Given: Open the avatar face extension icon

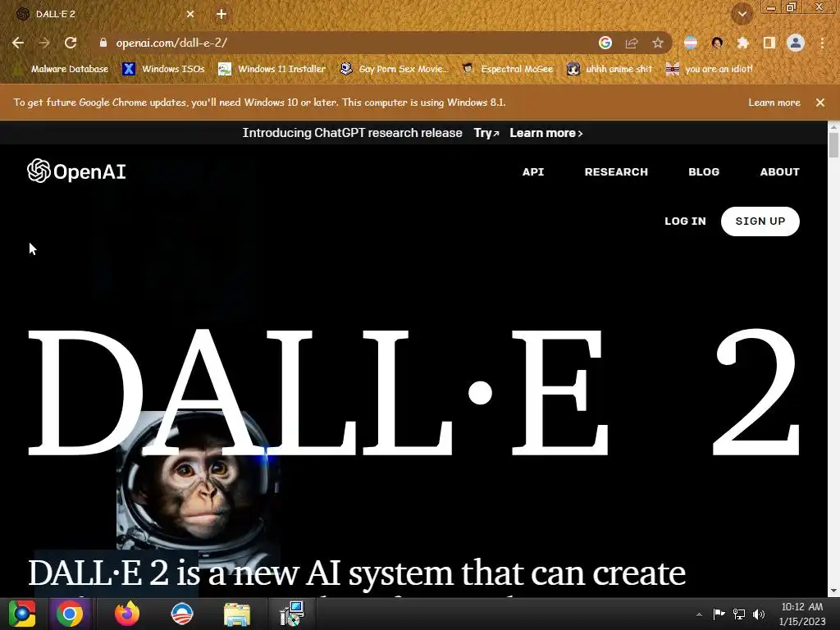Looking at the screenshot, I should point(717,43).
